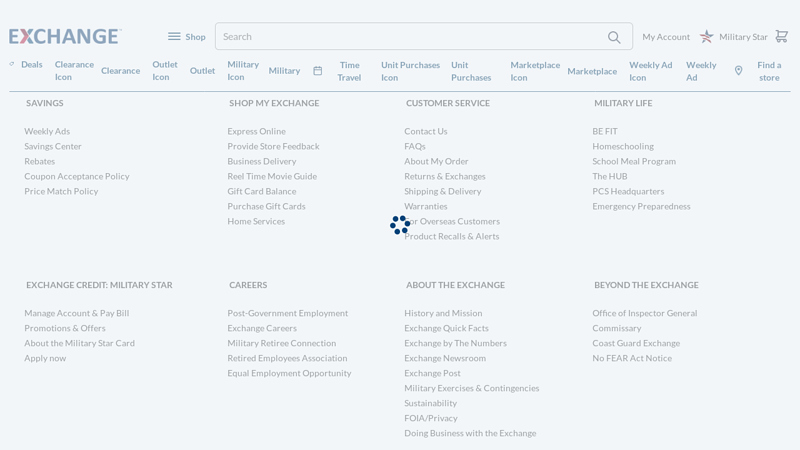The width and height of the screenshot is (800, 450).
Task: Open Exchange Careers link
Action: tap(262, 328)
